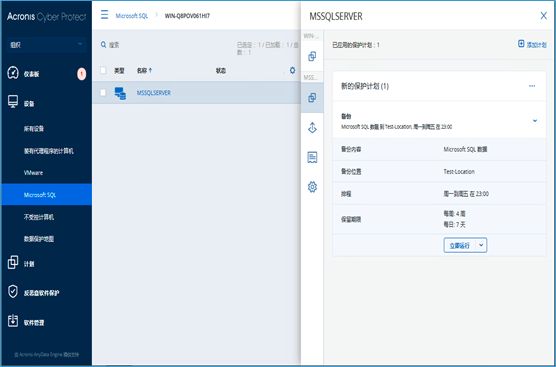Select VMware in sidebar

(x=33, y=173)
